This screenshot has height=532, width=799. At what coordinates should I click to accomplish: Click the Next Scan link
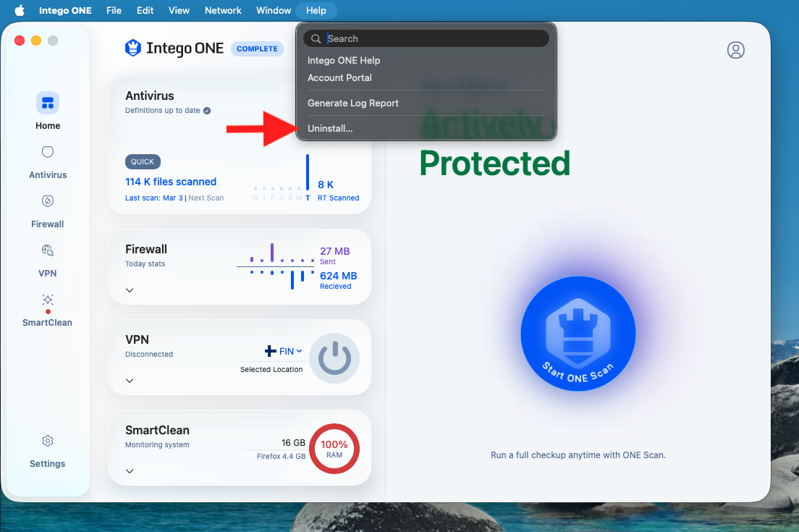tap(206, 198)
